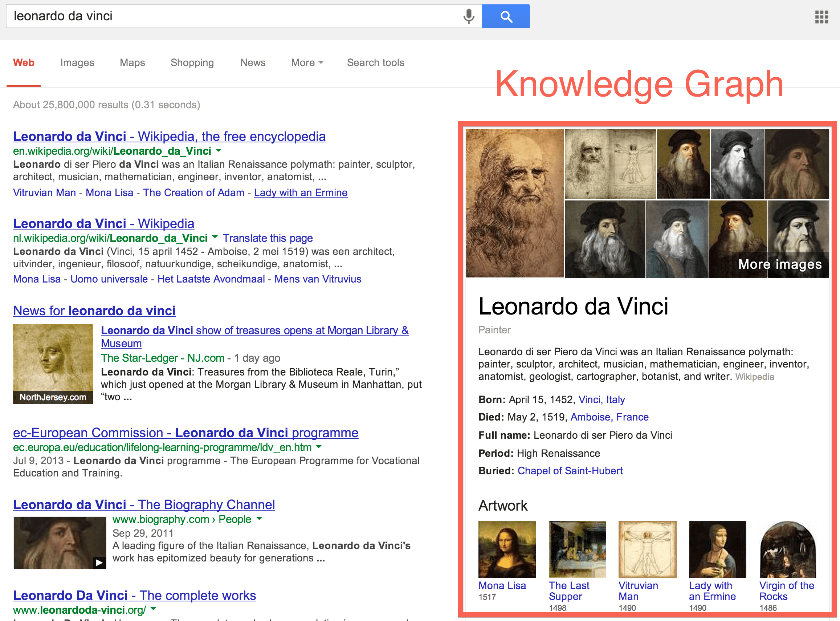Open the Lady with an Ermine sitelink

pos(301,193)
